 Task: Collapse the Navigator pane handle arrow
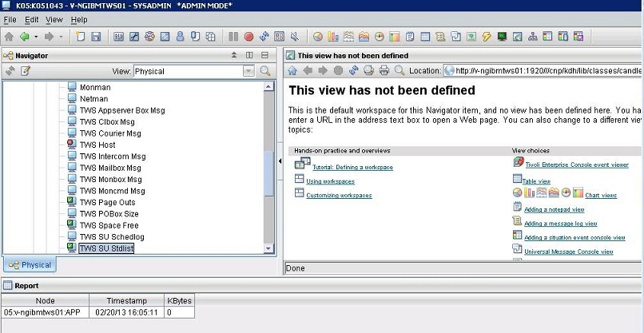click(x=280, y=161)
